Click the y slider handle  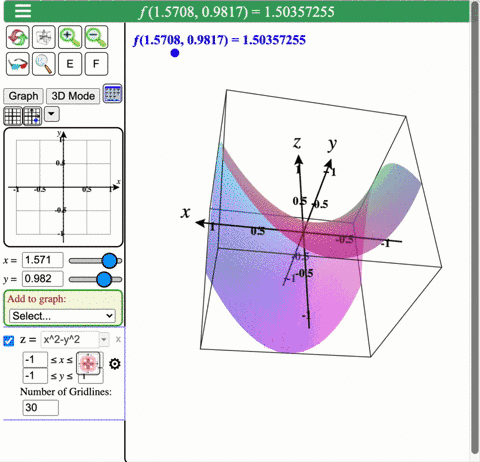pos(104,279)
